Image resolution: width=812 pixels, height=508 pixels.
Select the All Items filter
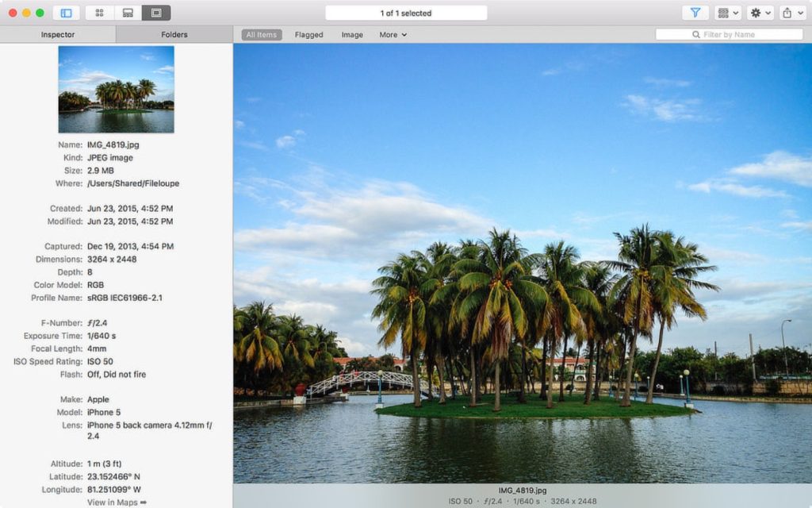(x=262, y=35)
